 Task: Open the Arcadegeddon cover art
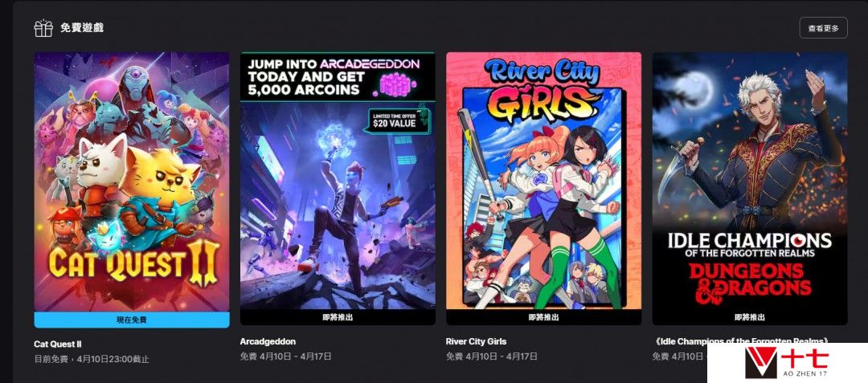338,181
